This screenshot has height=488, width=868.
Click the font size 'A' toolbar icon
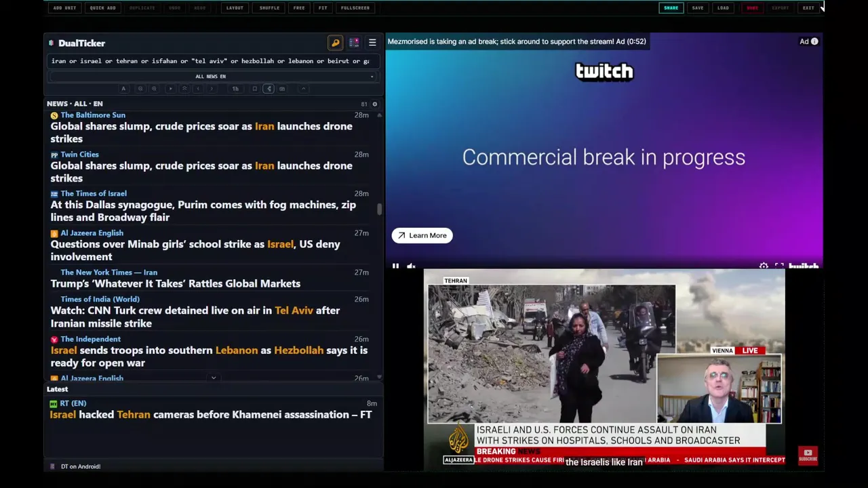(x=123, y=89)
